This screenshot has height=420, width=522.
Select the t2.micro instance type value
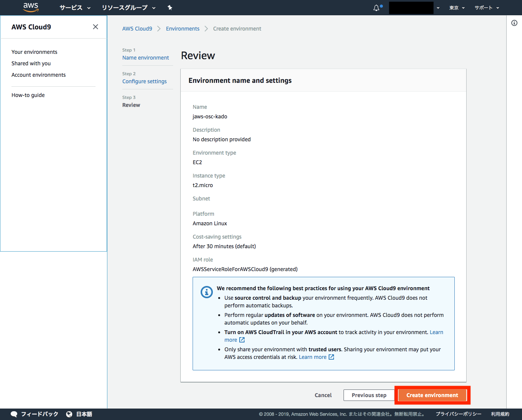tap(203, 185)
